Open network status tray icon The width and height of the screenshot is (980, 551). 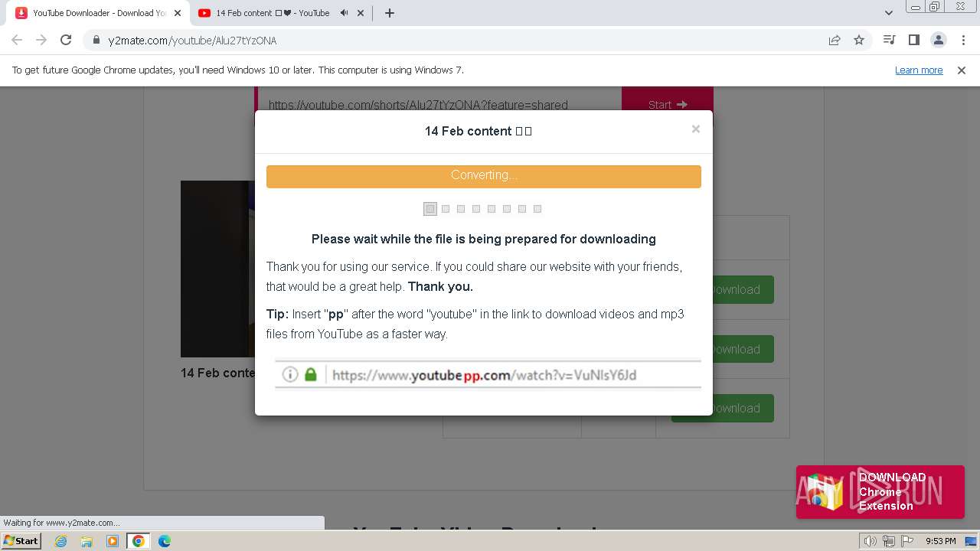(889, 541)
